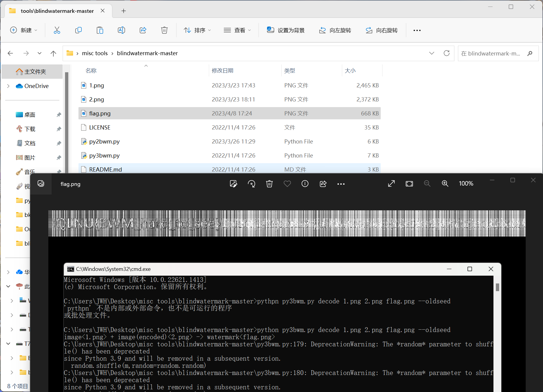Click the Paste clipboard icon in Explorer toolbar

pos(100,30)
